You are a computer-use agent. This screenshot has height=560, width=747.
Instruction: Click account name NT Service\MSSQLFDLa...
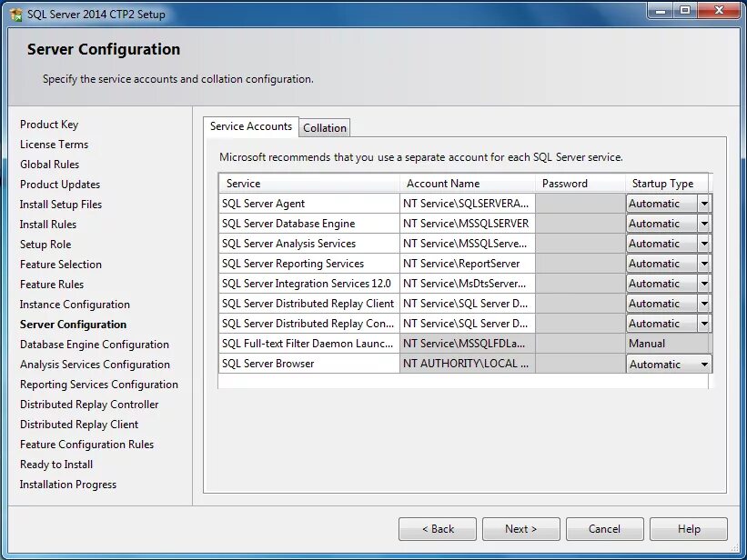click(468, 344)
